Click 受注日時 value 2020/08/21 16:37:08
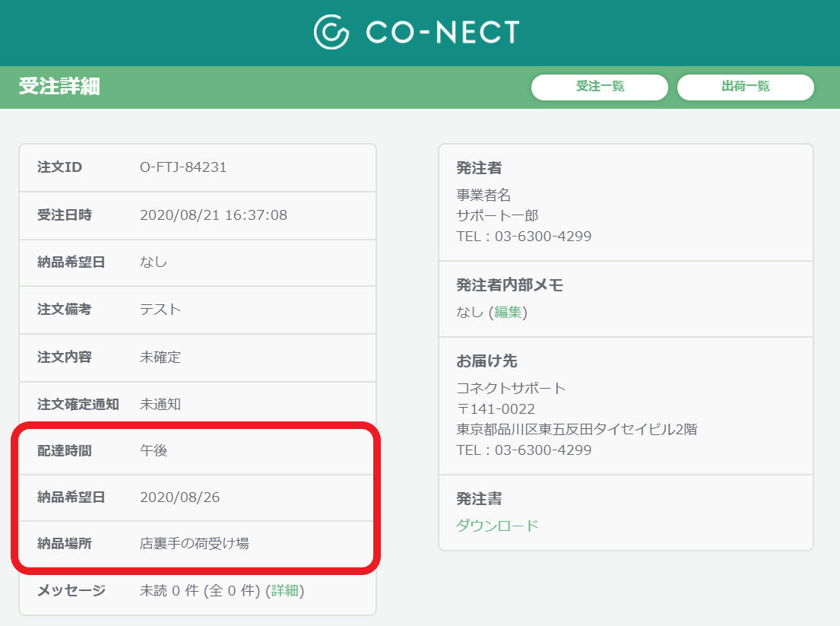This screenshot has width=840, height=626. click(214, 215)
